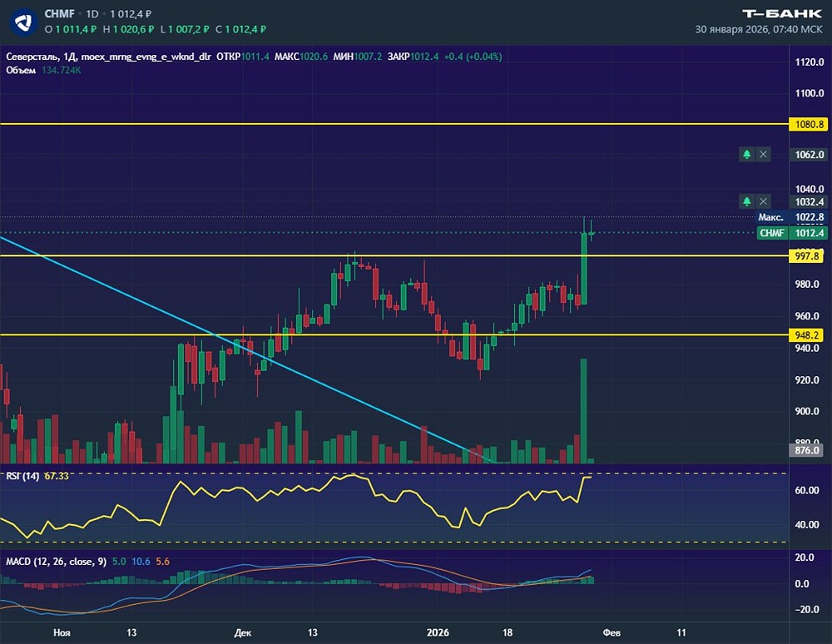Click the green CHMF current price tag
The width and height of the screenshot is (832, 644).
pyautogui.click(x=773, y=233)
